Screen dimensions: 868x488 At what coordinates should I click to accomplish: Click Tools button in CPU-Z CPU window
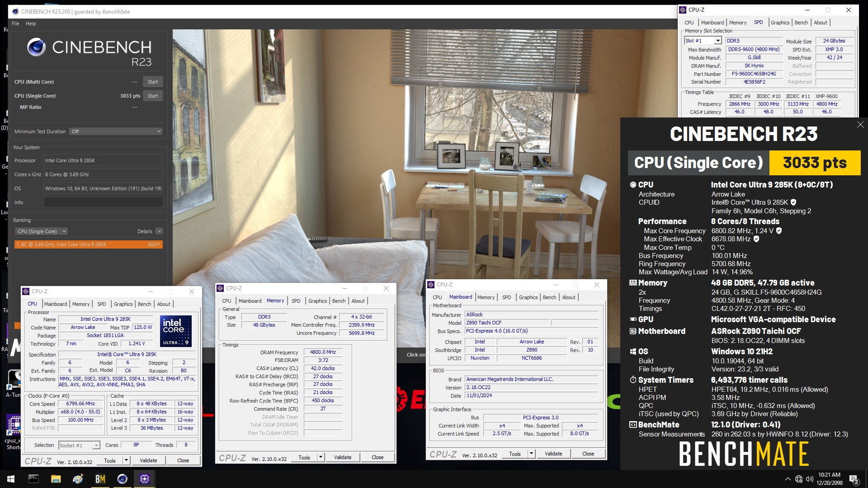(110, 460)
